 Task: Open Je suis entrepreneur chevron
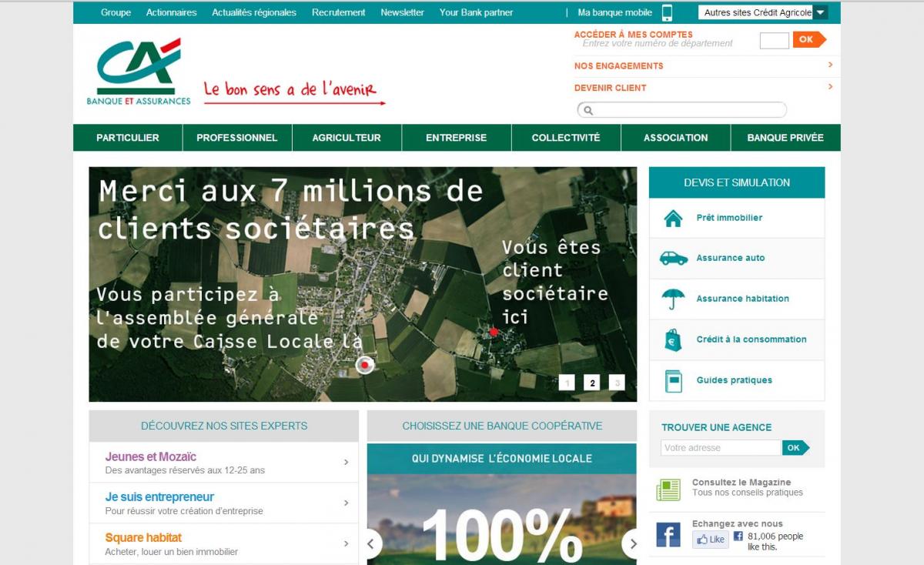point(346,503)
